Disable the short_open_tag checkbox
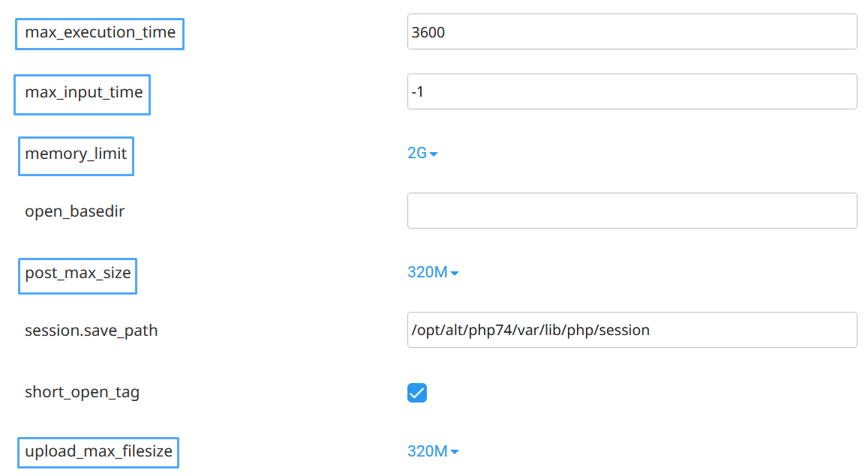This screenshot has width=868, height=476. coord(417,393)
